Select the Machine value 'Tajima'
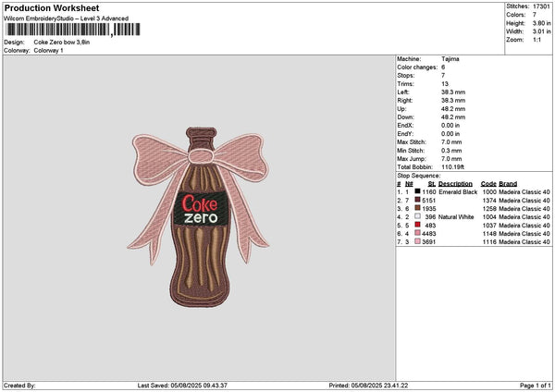 tap(450, 59)
